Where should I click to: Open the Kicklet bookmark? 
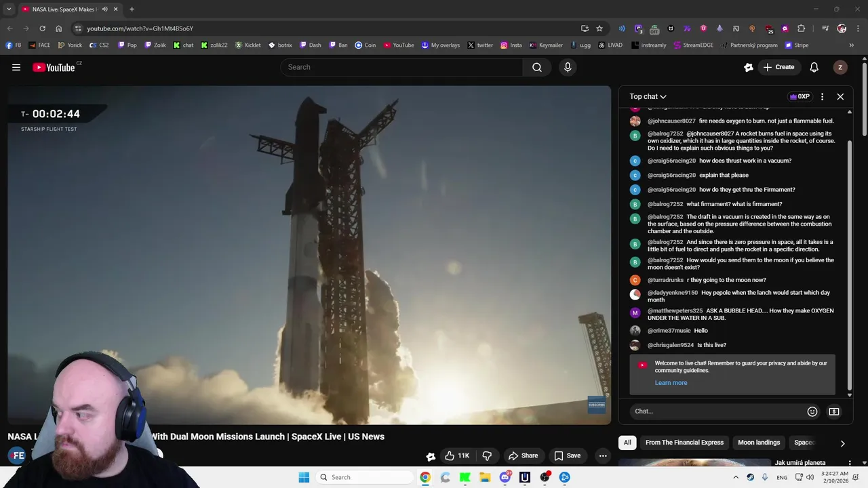click(x=248, y=45)
